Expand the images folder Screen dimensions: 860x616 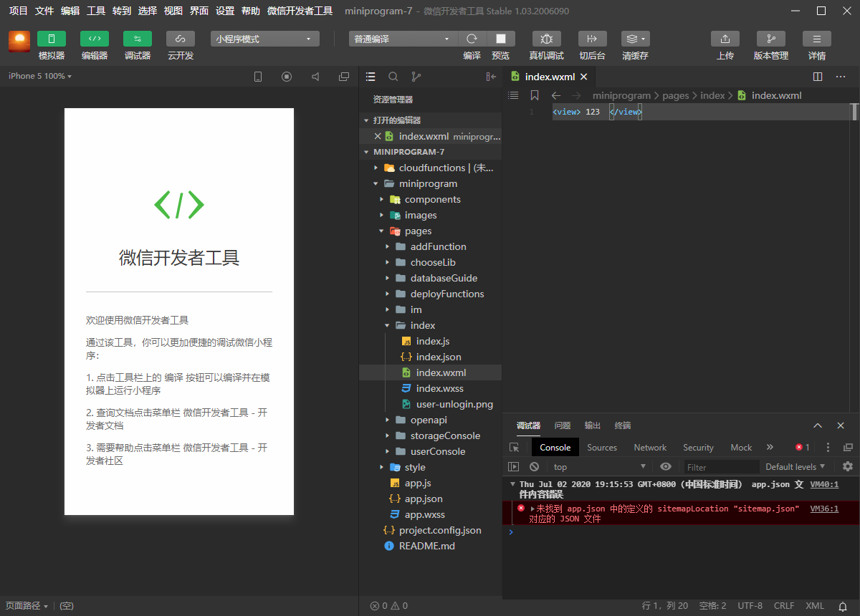pos(430,215)
